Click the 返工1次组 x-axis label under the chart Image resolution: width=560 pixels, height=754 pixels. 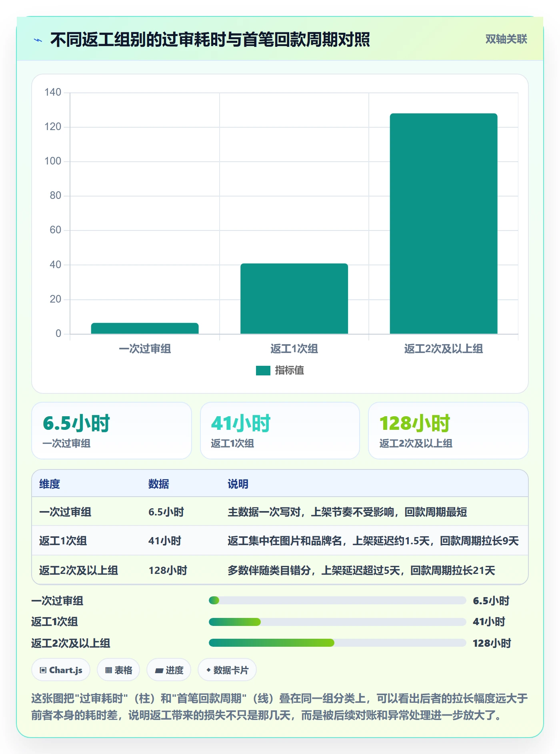coord(294,349)
